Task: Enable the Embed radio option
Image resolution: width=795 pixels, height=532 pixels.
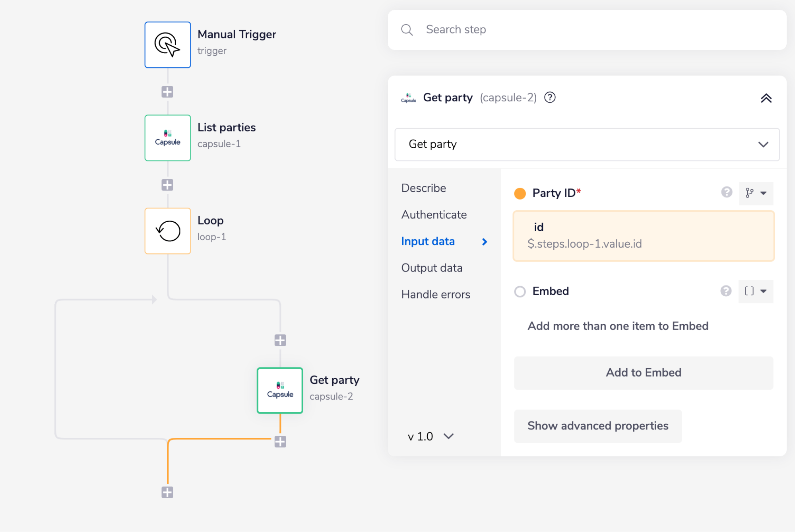Action: (x=520, y=291)
